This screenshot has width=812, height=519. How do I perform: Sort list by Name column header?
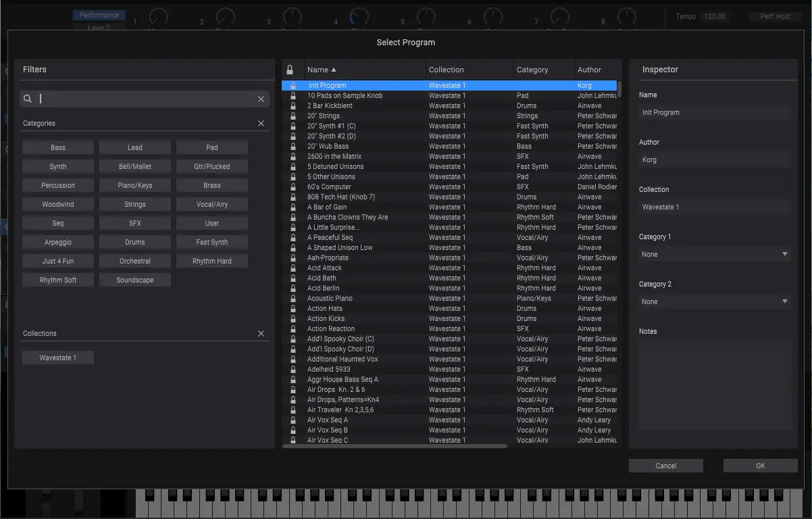tap(365, 70)
